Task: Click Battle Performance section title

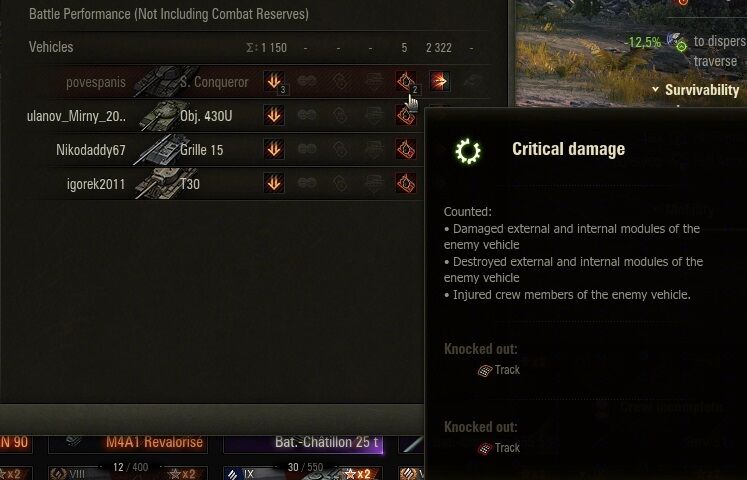Action: point(169,14)
